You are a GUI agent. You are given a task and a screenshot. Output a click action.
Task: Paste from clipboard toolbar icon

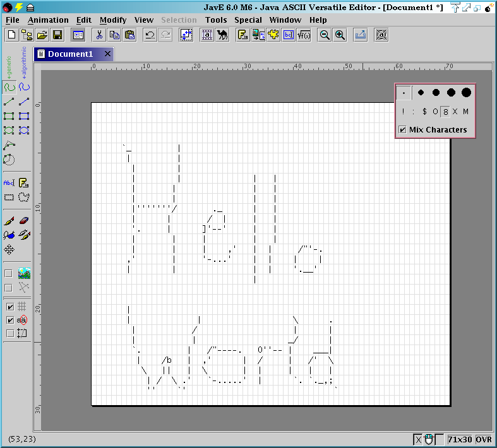(129, 35)
